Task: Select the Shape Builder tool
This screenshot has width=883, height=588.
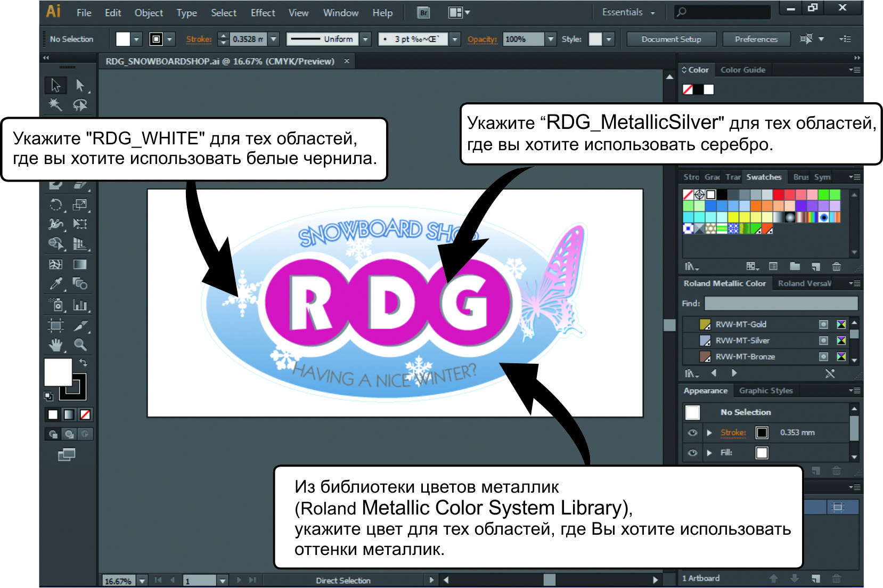Action: (x=55, y=244)
